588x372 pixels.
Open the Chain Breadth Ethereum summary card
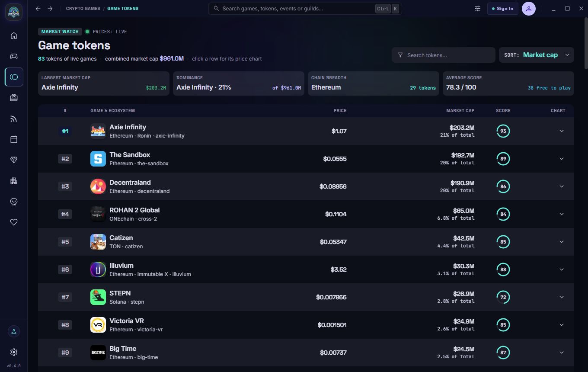374,83
